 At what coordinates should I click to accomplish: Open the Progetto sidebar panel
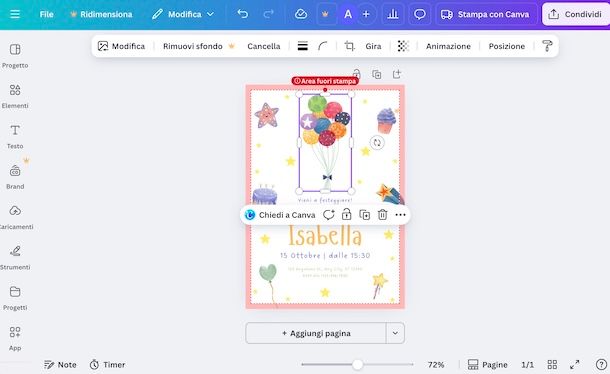coord(15,56)
